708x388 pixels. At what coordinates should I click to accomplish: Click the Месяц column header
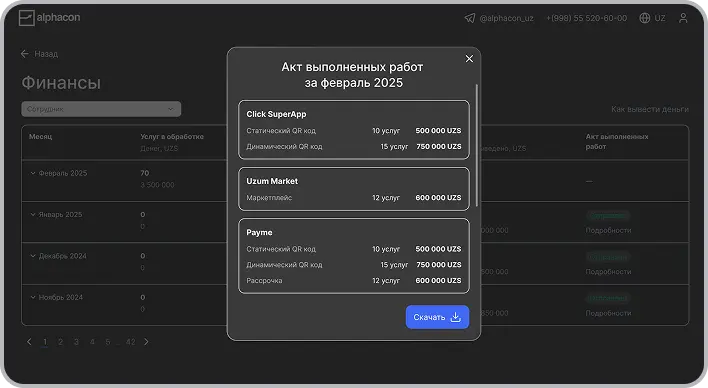coord(41,136)
